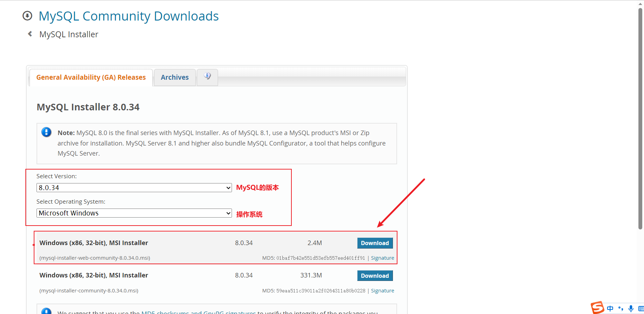Switch to General Availability (GA) Releases tab
This screenshot has width=644, height=314.
[91, 77]
